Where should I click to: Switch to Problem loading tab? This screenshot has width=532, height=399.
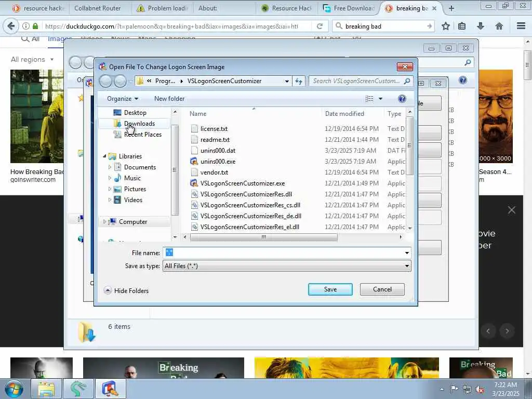click(x=163, y=8)
